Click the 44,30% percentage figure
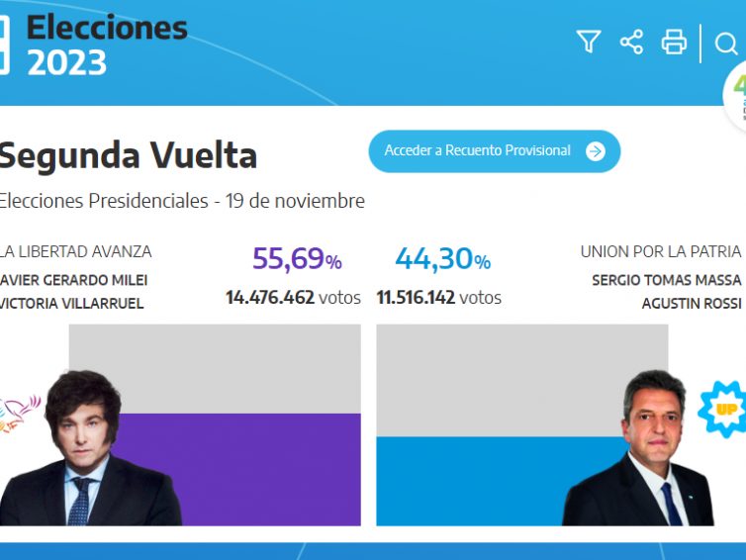Screen dimensions: 746x560 click(442, 259)
